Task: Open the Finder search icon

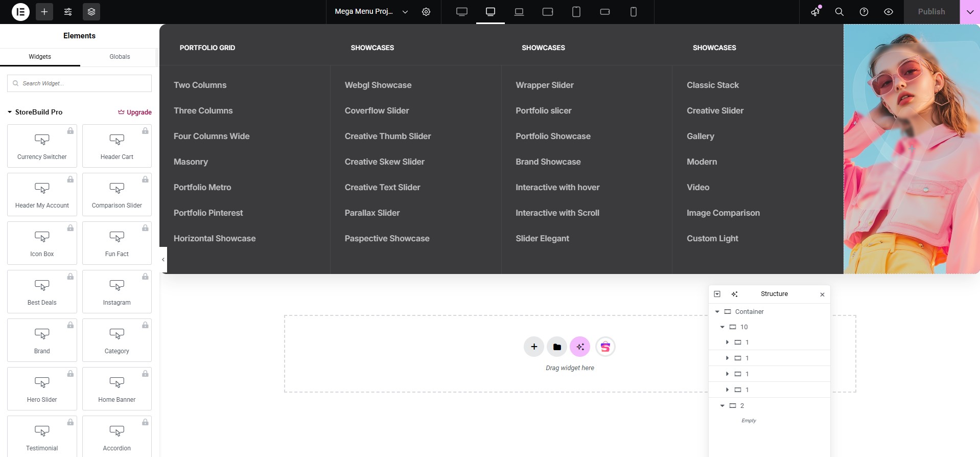Action: click(x=839, y=12)
